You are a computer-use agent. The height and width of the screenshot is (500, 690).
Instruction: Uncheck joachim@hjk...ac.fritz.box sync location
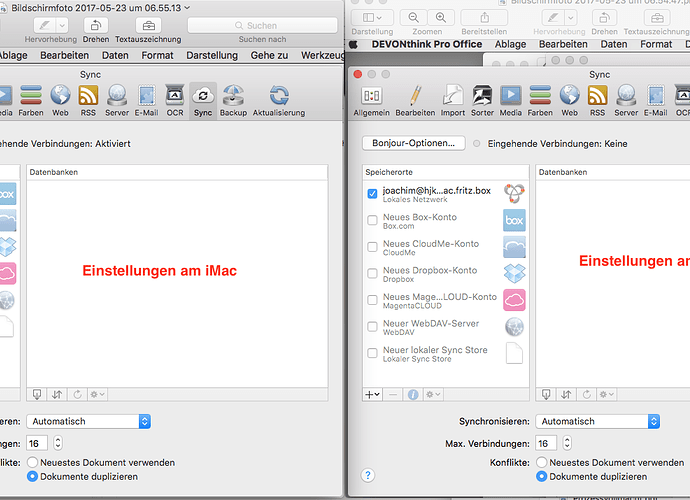point(372,194)
